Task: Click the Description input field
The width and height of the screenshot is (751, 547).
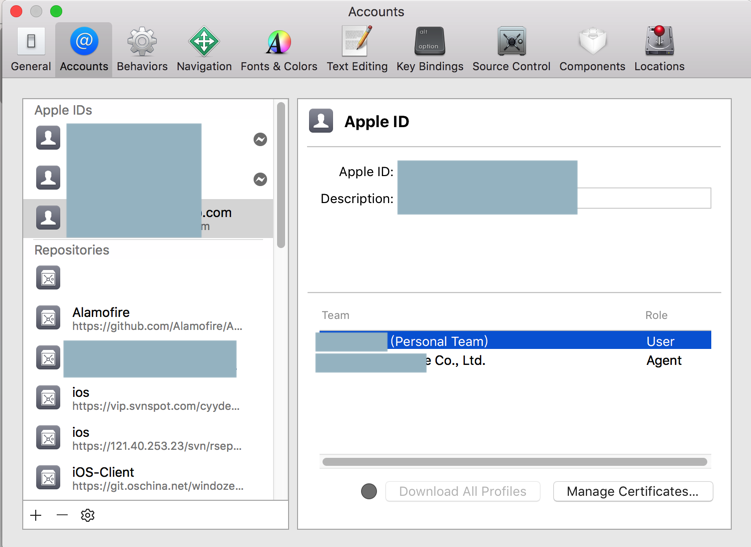Action: 554,198
